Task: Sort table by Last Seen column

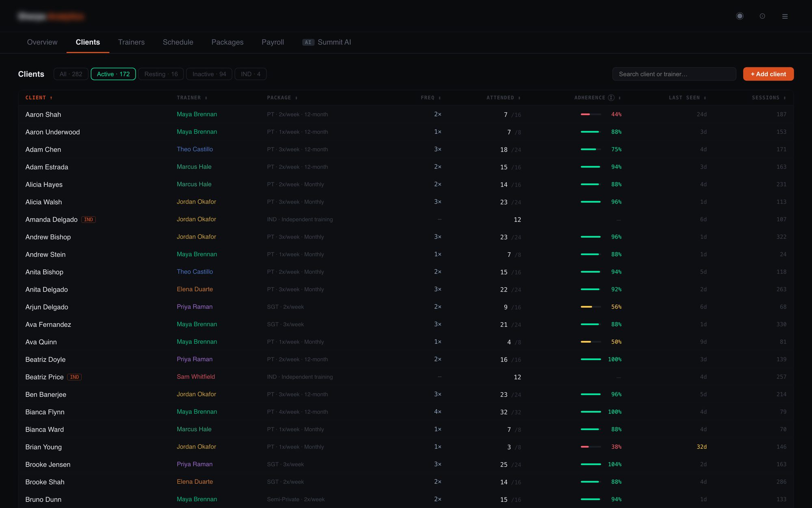Action: coord(688,98)
